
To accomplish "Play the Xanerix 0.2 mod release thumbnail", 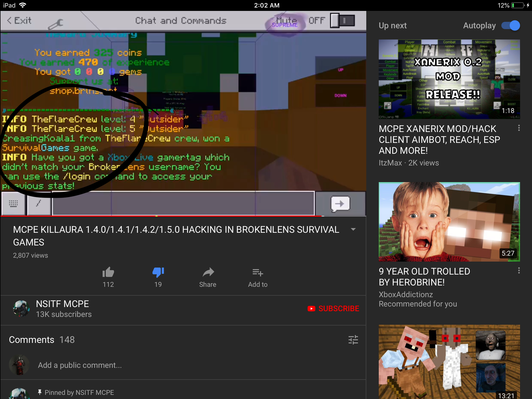I will point(449,79).
